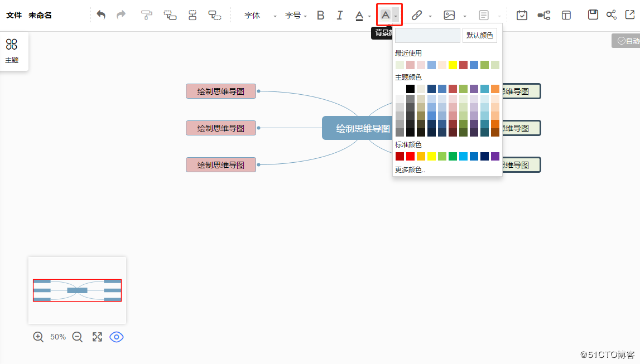Open the 主题 theme panel

[x=12, y=51]
